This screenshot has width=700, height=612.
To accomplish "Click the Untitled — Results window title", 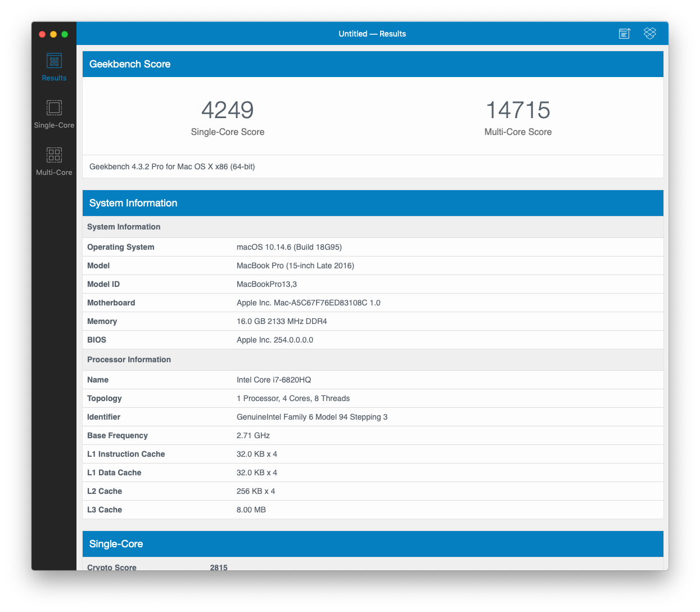I will coord(372,34).
